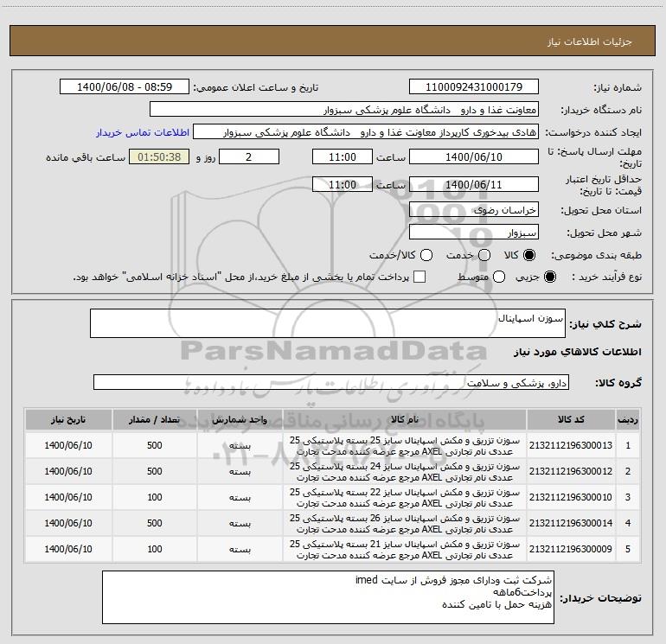Select the کالا/خدمت radio button

426,255
